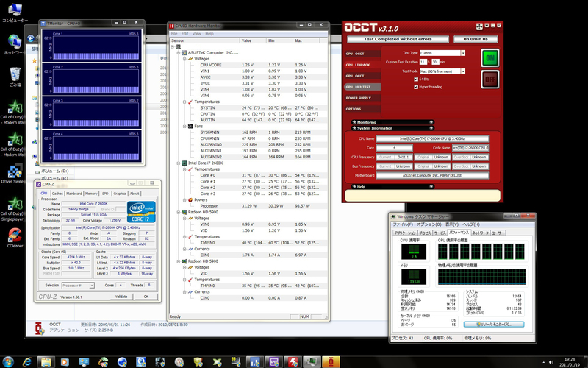
Task: Click the Resource Monitor button in Task Manager
Action: point(493,324)
